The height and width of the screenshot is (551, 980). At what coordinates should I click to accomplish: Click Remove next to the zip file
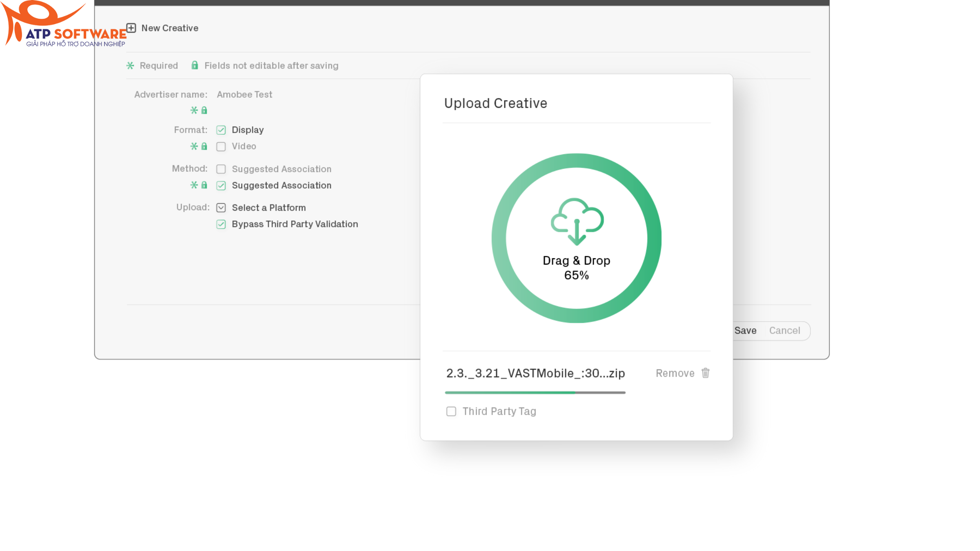[675, 373]
